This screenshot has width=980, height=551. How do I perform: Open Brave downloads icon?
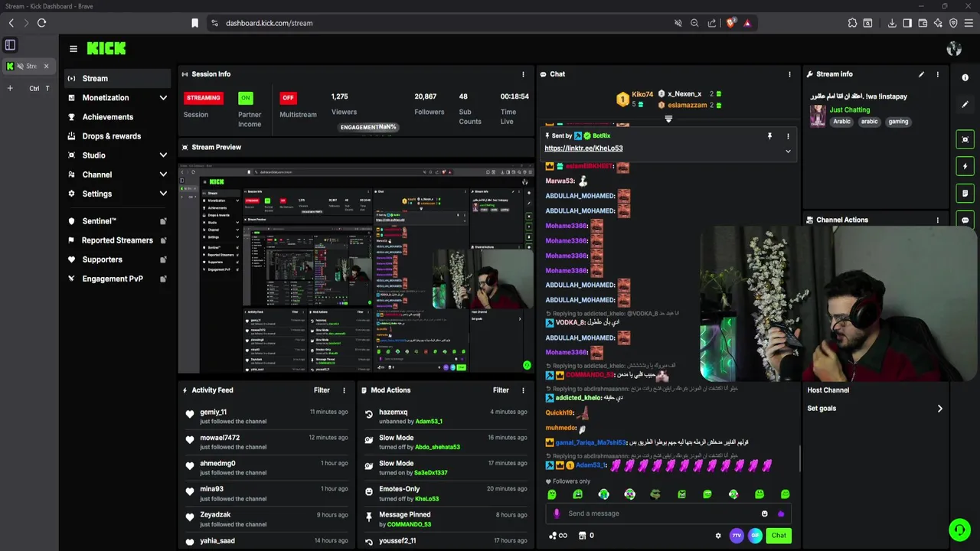point(892,23)
